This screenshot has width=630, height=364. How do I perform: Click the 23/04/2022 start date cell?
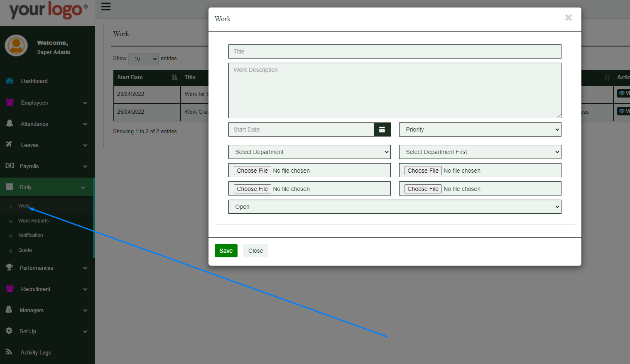pos(147,94)
